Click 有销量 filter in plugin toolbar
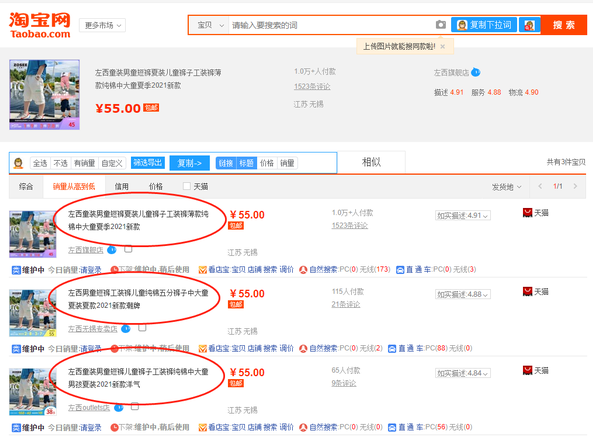The height and width of the screenshot is (445, 593). 84,163
